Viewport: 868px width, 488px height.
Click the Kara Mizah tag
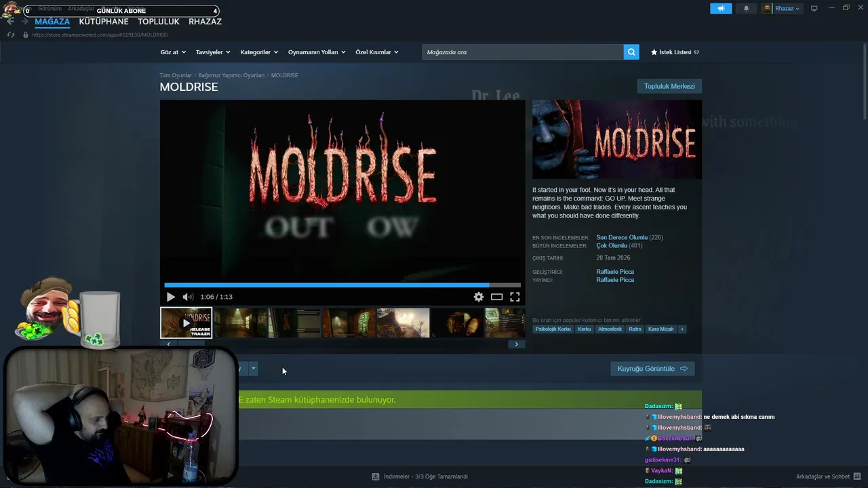661,329
